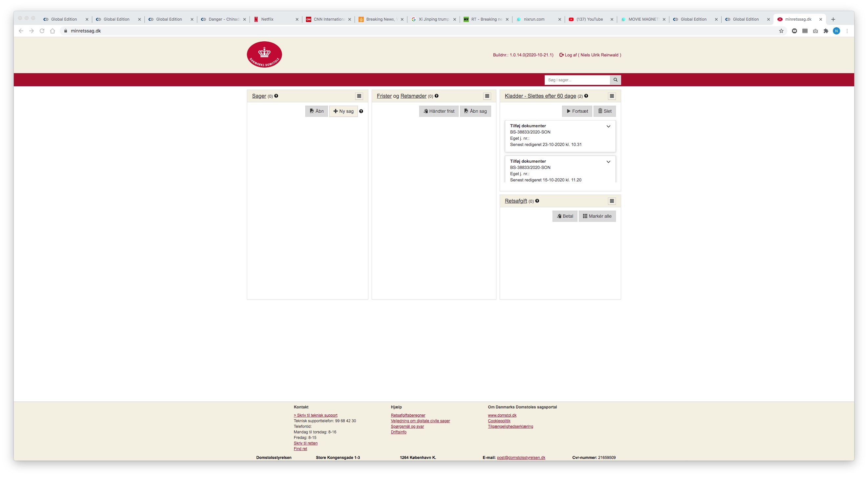
Task: Navigate back in browser history
Action: coord(21,31)
